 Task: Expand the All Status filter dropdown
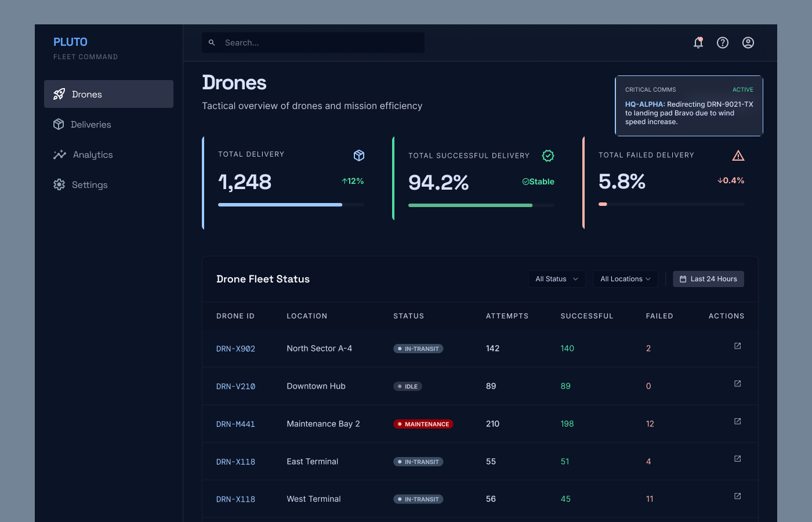coord(557,279)
